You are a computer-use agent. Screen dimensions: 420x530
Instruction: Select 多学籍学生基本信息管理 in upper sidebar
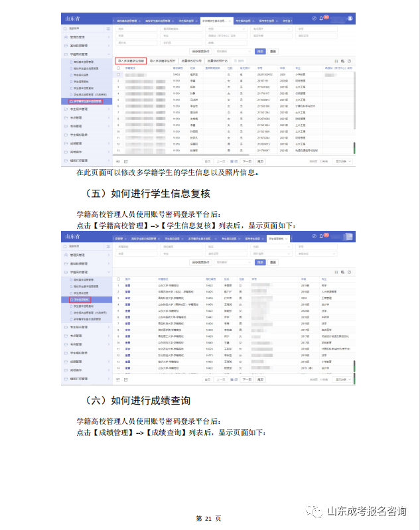pos(86,101)
